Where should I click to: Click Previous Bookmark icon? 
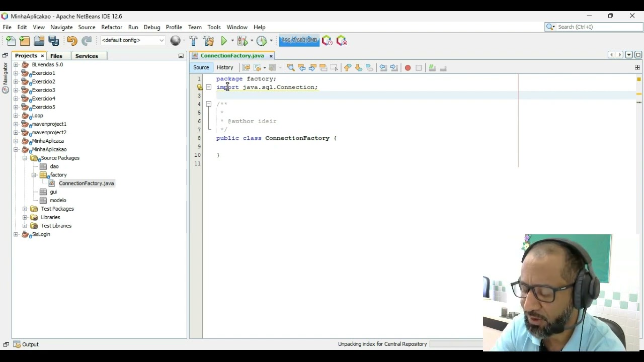348,68
